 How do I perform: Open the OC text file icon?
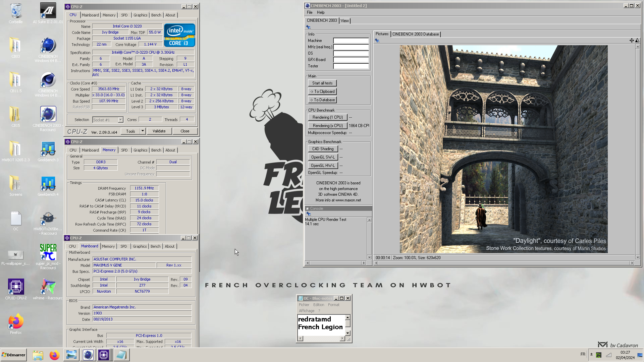[x=16, y=220]
